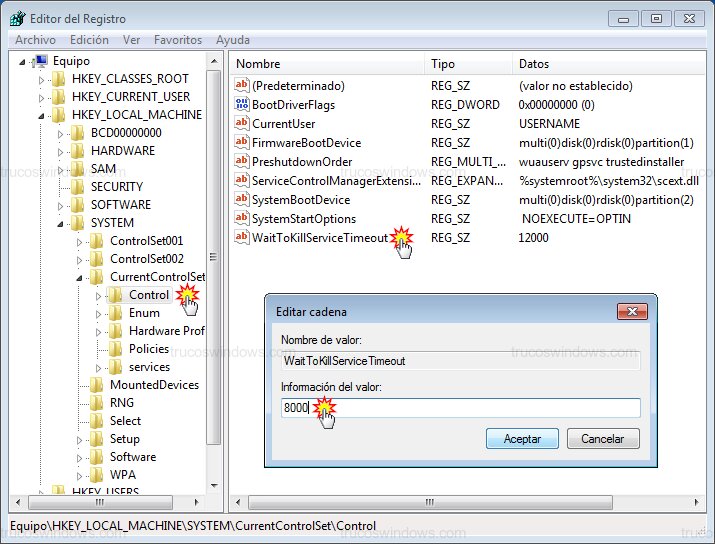Collapse the HKEY_LOCAL_MACHINE tree node

(x=41, y=115)
